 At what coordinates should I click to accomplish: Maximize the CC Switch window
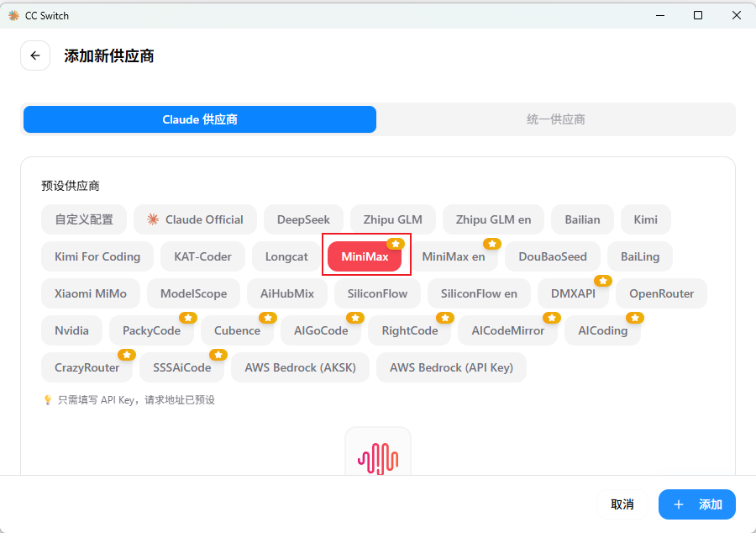[698, 15]
